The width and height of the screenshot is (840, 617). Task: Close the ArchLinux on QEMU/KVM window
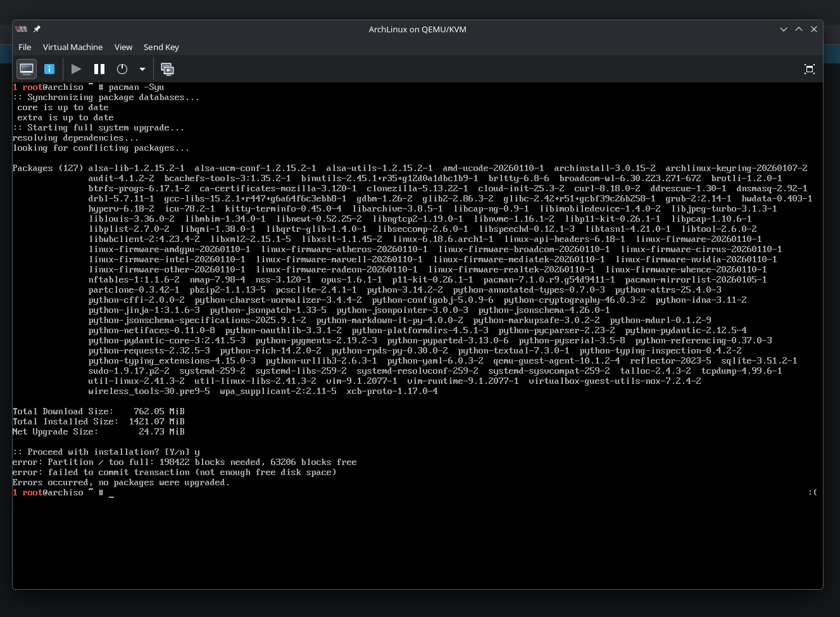click(x=814, y=29)
